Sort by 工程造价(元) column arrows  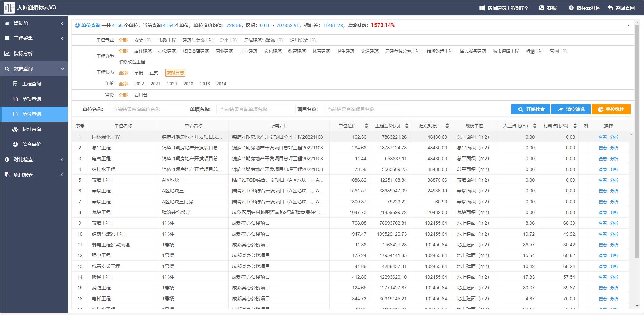[407, 126]
